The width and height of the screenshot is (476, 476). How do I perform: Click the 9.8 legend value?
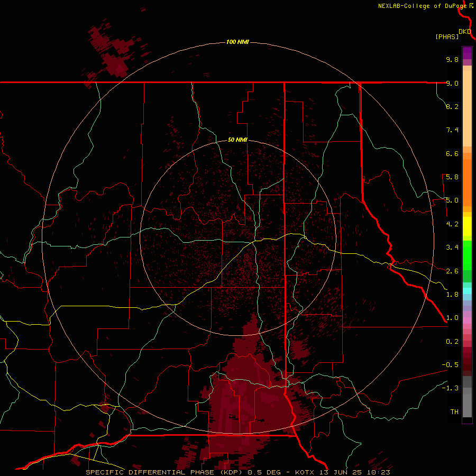(x=452, y=59)
